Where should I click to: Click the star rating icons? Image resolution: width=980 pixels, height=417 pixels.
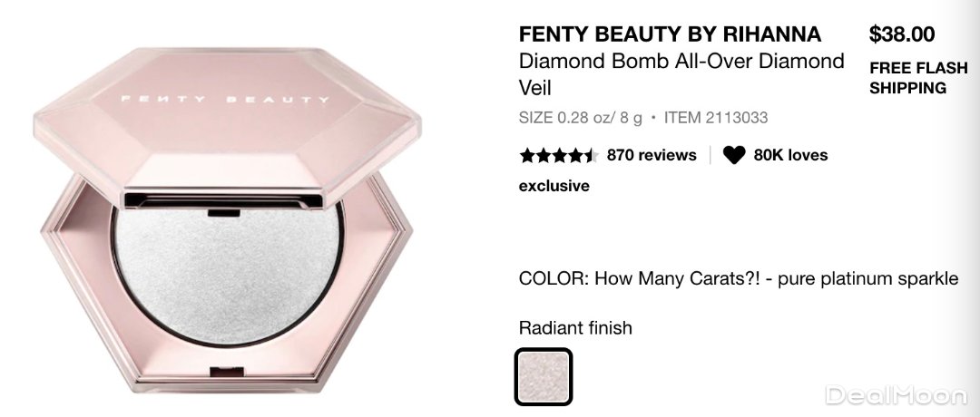point(559,155)
